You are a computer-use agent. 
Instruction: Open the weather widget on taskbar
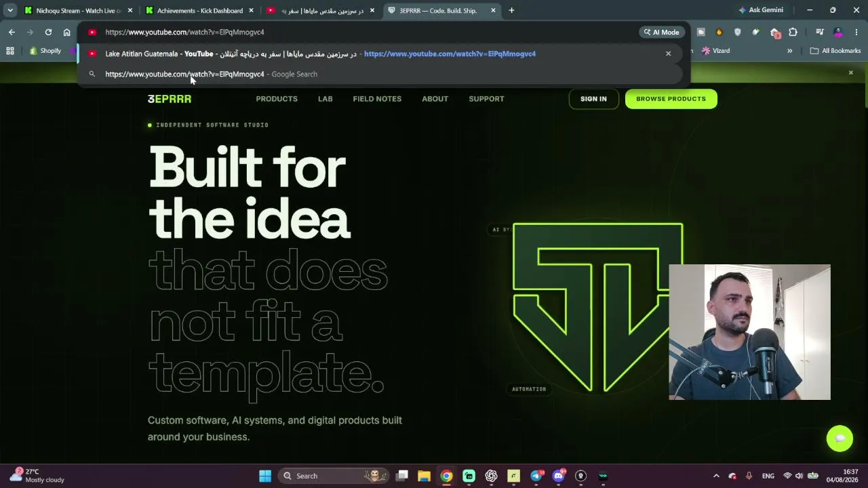[x=37, y=475]
